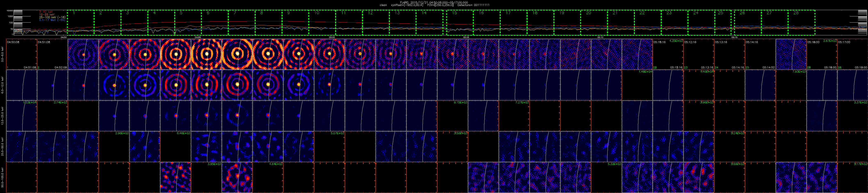Click the 05:00 time axis label
The image size is (868, 193).
(x=332, y=37)
